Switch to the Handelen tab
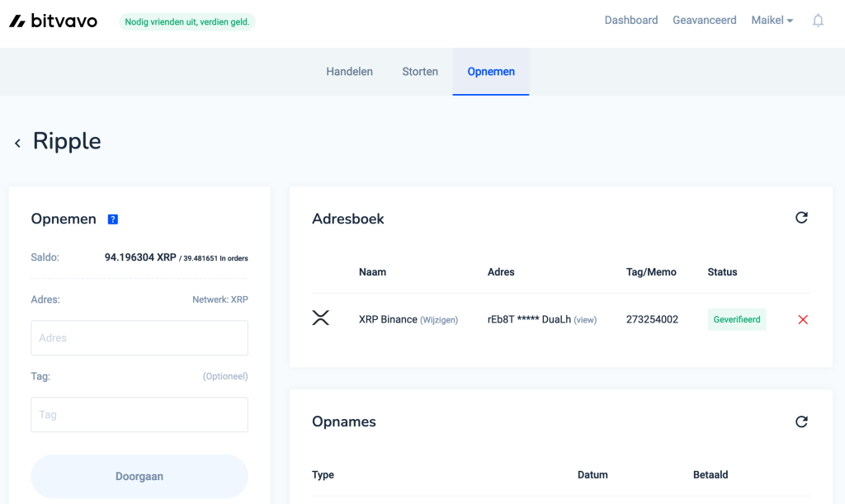The height and width of the screenshot is (504, 845). tap(349, 72)
